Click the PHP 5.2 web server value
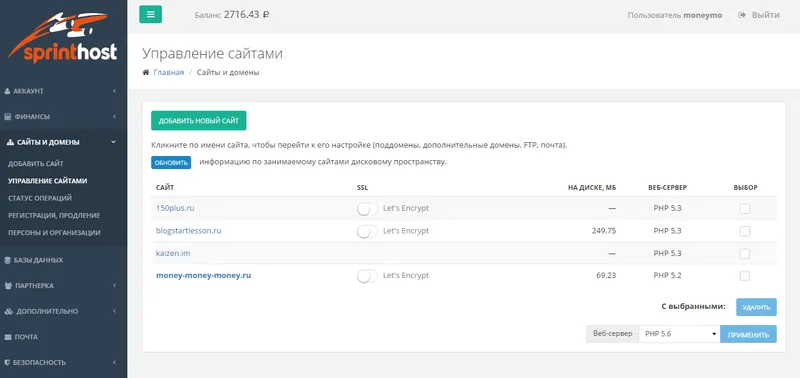This screenshot has height=378, width=800. click(667, 276)
